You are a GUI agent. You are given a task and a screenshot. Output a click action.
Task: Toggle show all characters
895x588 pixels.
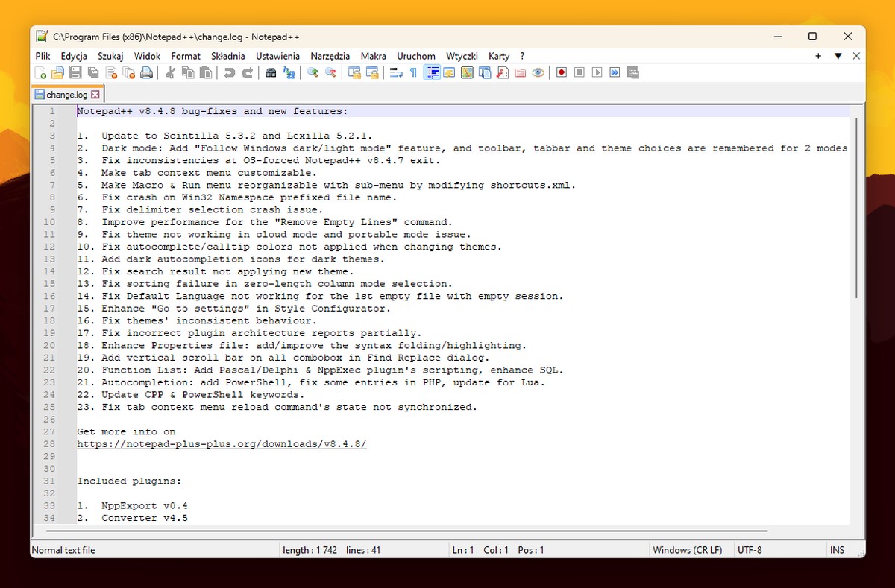point(411,72)
